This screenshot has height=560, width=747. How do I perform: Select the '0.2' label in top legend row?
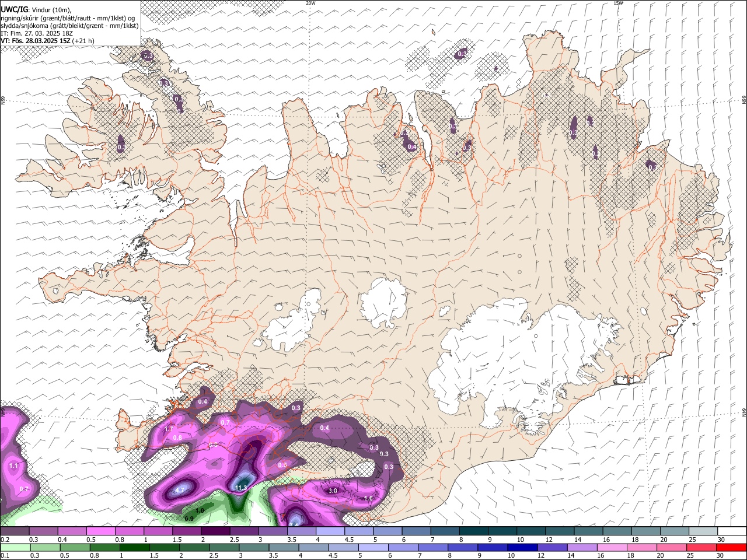click(5, 540)
